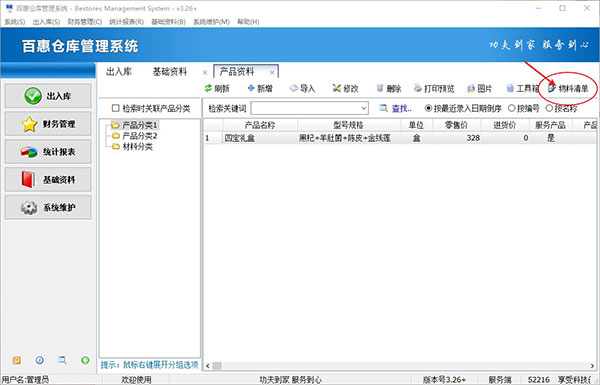Sort by the 单位 column header

point(416,125)
